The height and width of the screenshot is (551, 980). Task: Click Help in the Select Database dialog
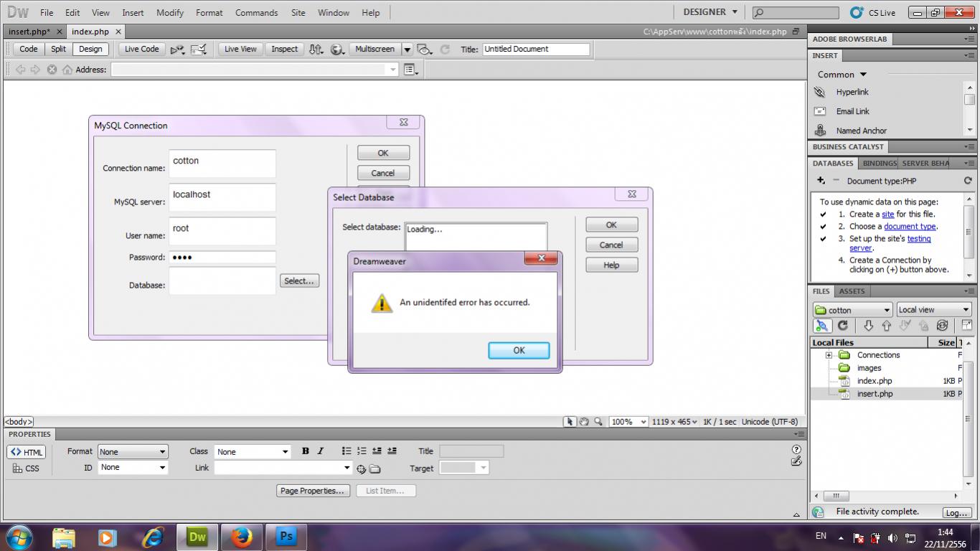pos(611,265)
